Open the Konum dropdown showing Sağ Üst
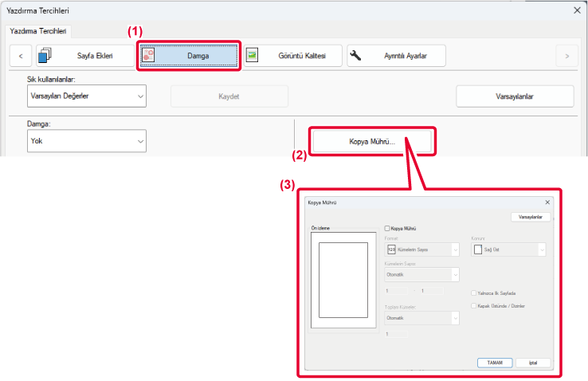 (508, 249)
